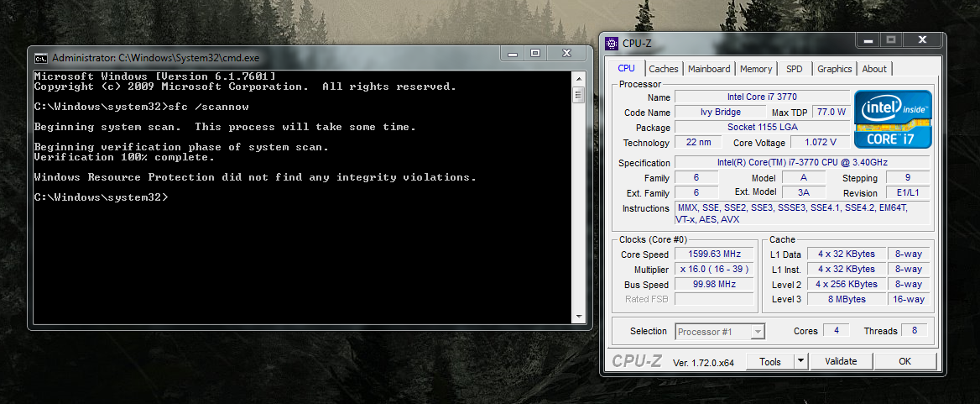Click the 'sfc /scannow' command line
The image size is (980, 404).
coord(141,107)
